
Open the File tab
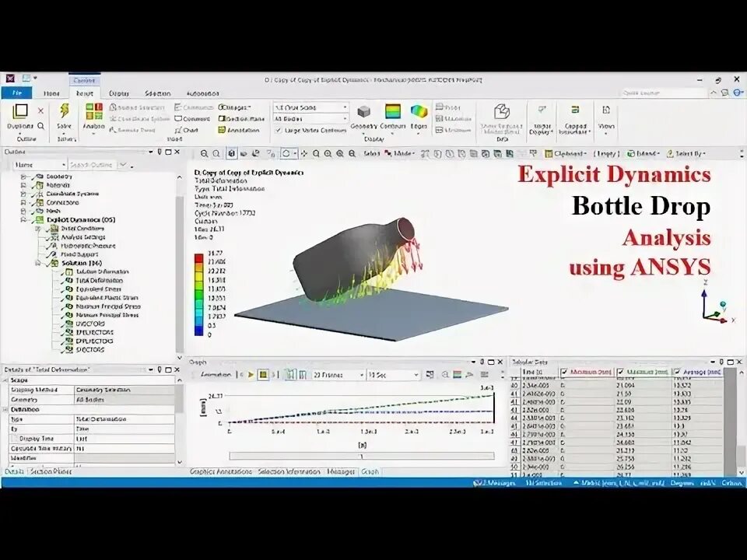tap(17, 93)
